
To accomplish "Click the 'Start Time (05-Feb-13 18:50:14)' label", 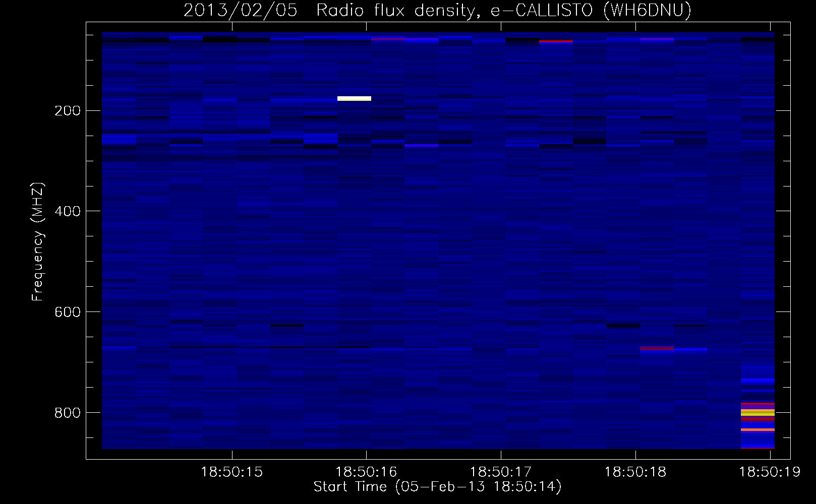I will (437, 487).
